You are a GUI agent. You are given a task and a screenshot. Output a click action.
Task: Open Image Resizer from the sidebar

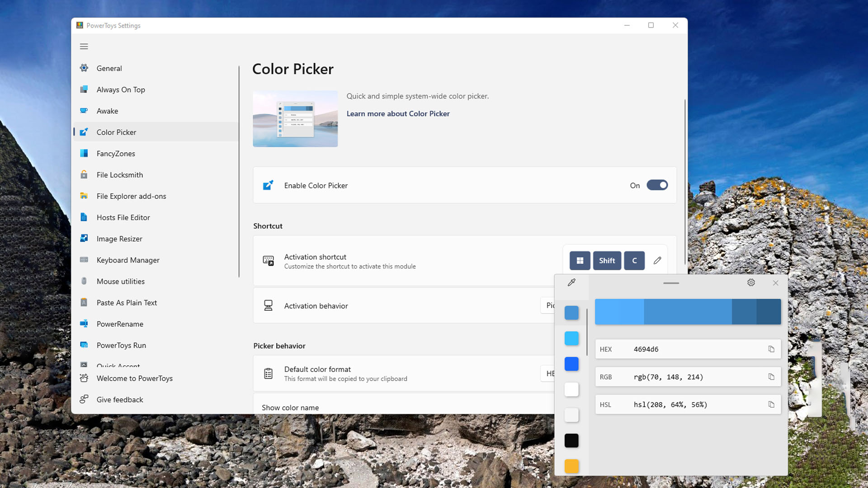click(x=119, y=239)
